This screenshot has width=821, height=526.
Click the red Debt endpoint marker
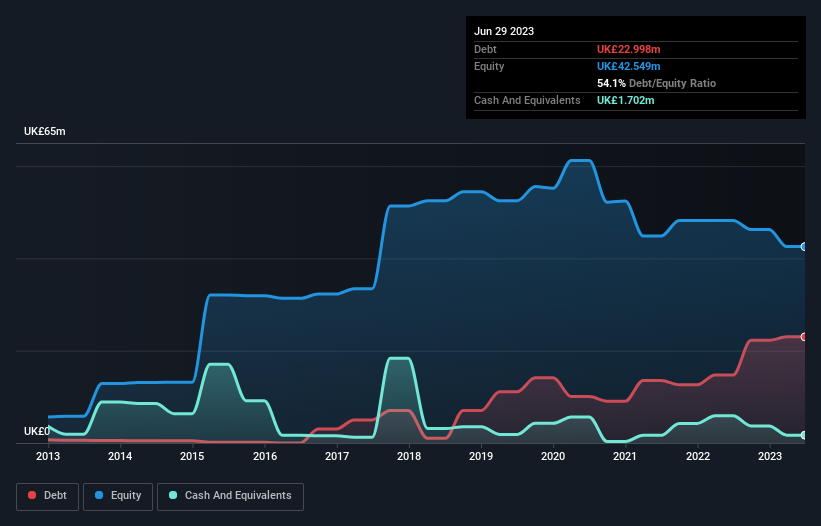(x=804, y=337)
